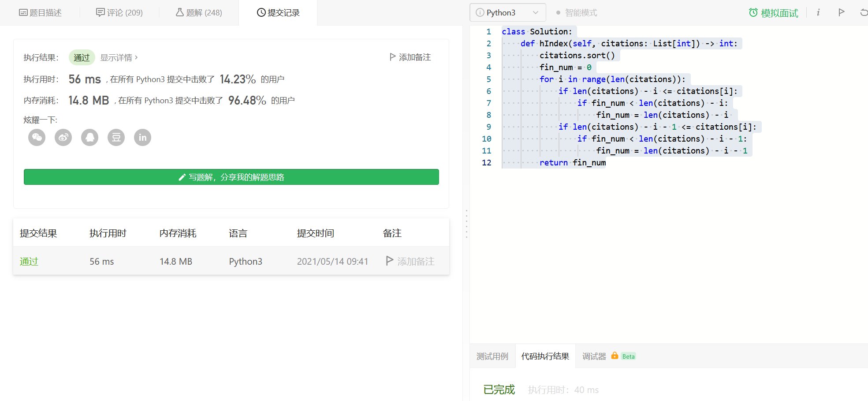Share result to Weibo icon
868x401 pixels.
pos(63,138)
